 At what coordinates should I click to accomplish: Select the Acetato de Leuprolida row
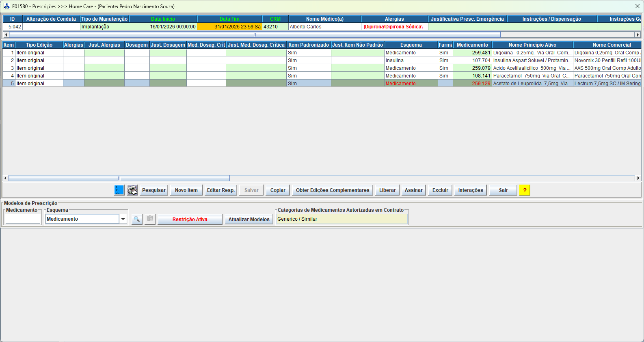[532, 84]
